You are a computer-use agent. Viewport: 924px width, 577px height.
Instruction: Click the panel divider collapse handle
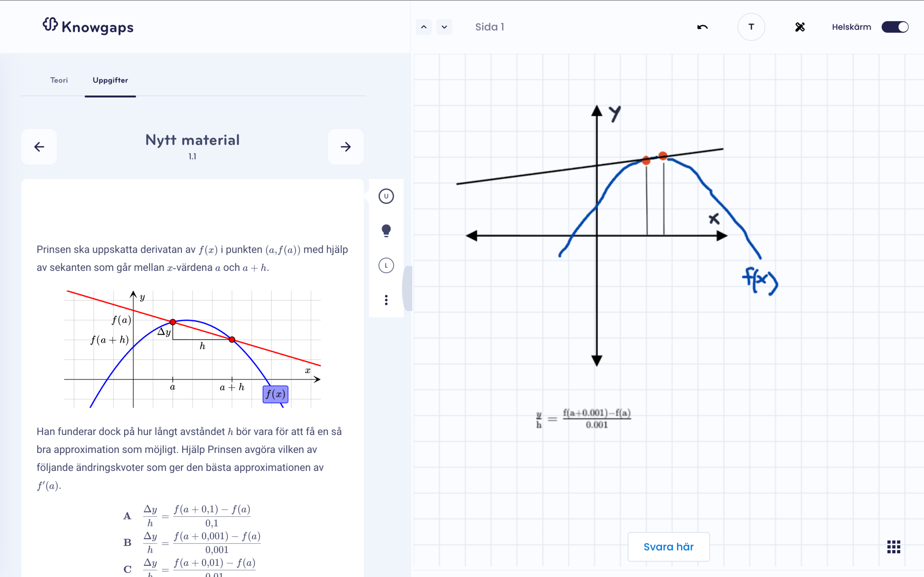tap(408, 288)
